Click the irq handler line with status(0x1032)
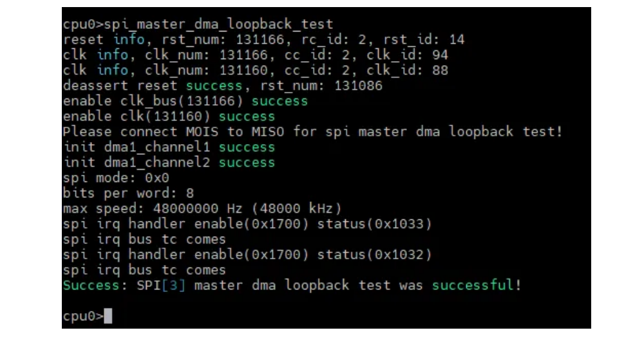This screenshot has height=337, width=644. point(247,255)
